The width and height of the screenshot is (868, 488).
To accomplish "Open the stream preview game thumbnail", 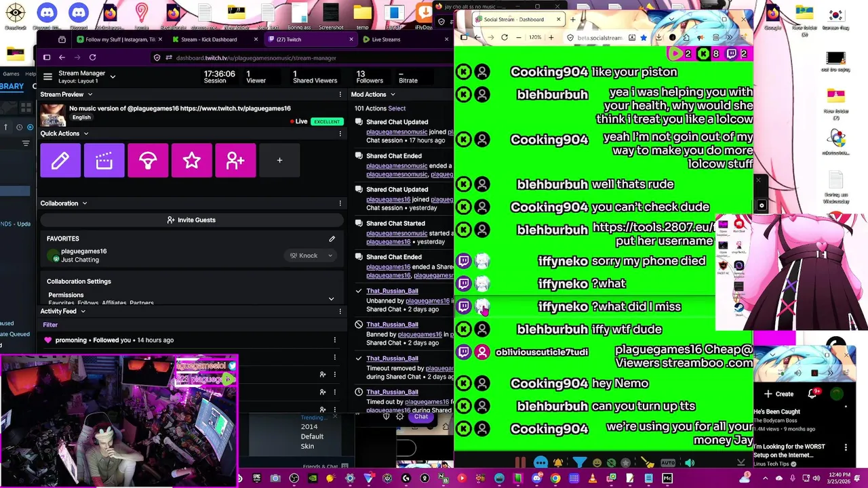I will click(53, 116).
